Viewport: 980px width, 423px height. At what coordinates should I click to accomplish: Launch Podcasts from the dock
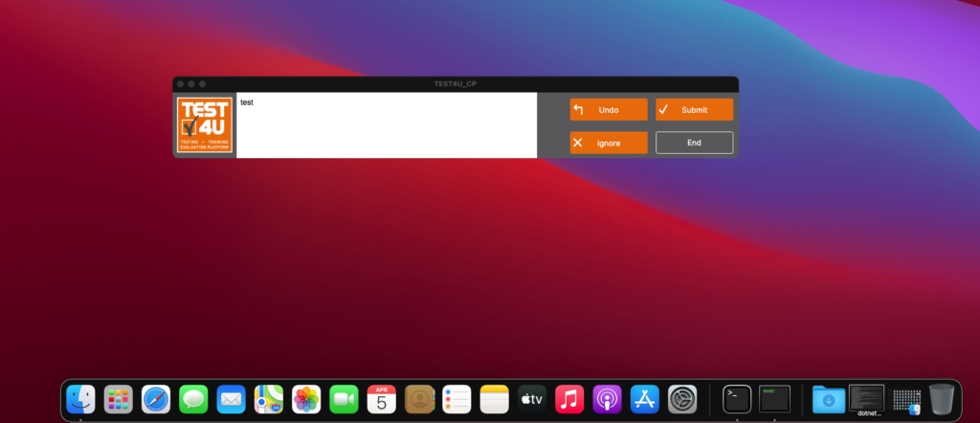click(607, 399)
